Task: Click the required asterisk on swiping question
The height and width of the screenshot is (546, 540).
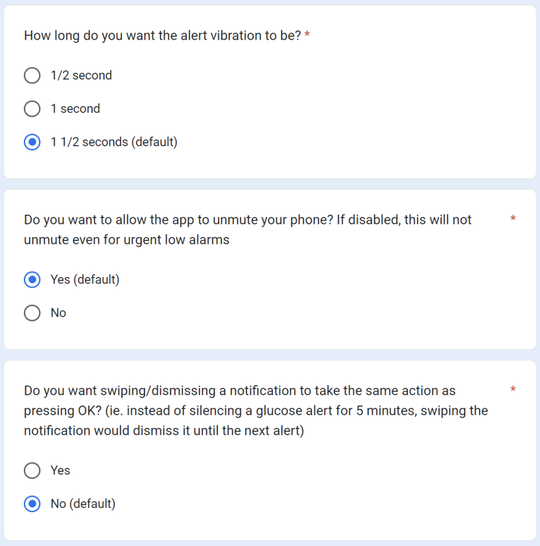Action: pyautogui.click(x=513, y=389)
